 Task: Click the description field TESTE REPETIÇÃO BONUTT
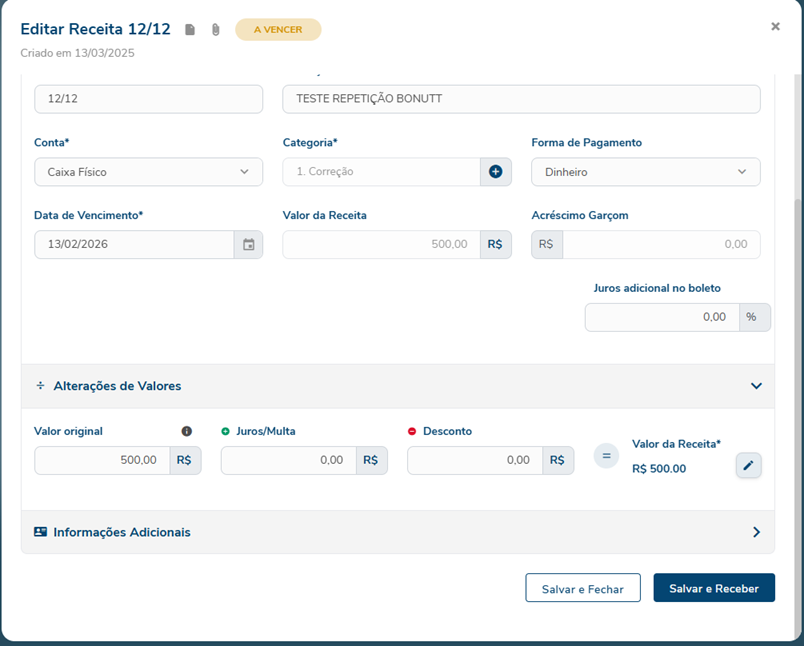coord(521,99)
